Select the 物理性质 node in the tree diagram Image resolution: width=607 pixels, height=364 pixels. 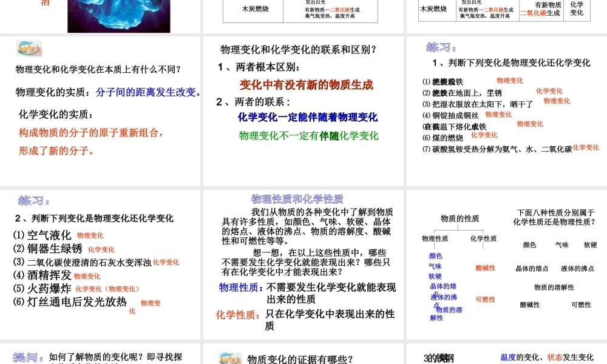(435, 239)
